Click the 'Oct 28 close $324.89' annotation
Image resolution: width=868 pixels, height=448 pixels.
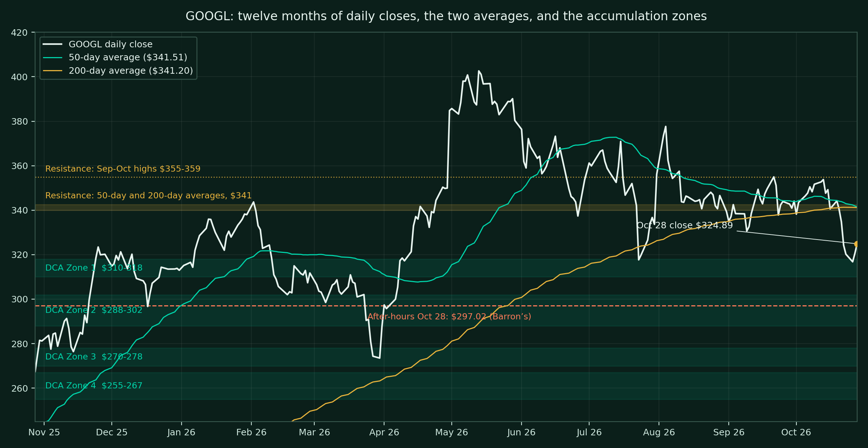(685, 225)
